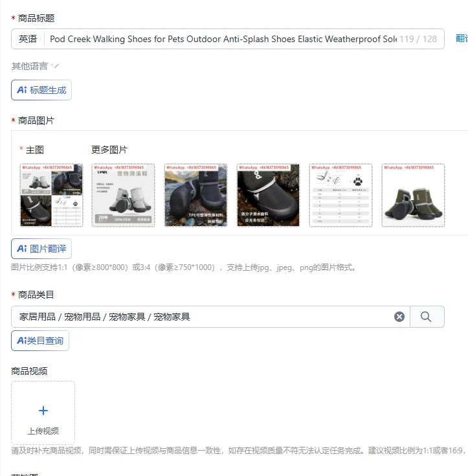The height and width of the screenshot is (476, 468).
Task: Click the AI 图片翻译 button
Action: 41,249
